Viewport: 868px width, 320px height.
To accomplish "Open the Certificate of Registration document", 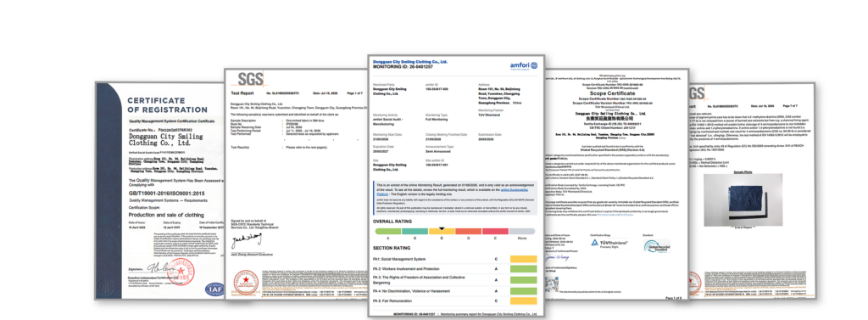I will point(160,191).
